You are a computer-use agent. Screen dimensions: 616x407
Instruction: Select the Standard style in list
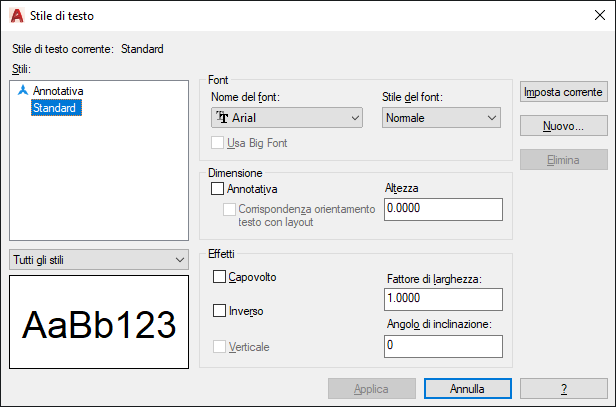click(x=56, y=108)
